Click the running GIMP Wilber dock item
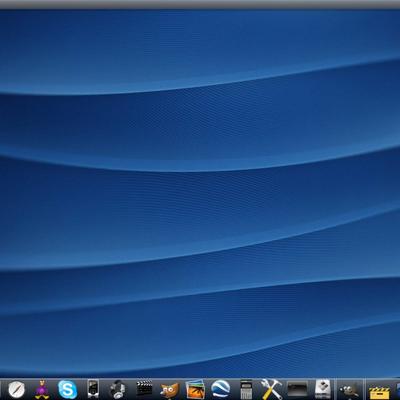 tap(349, 390)
